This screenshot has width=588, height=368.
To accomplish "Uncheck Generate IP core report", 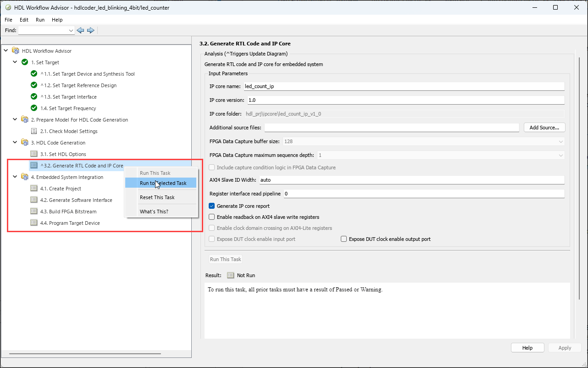I will tap(212, 206).
